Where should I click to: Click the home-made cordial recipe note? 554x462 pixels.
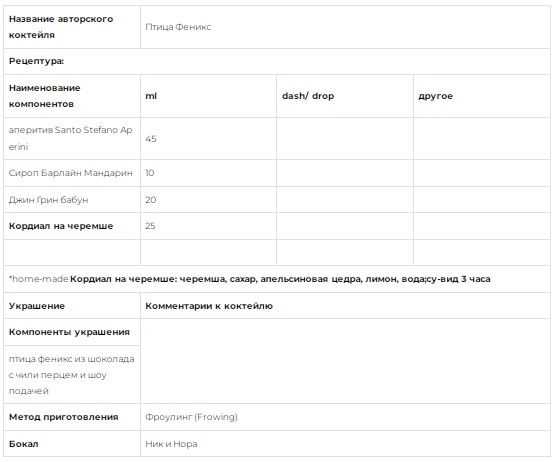249,279
